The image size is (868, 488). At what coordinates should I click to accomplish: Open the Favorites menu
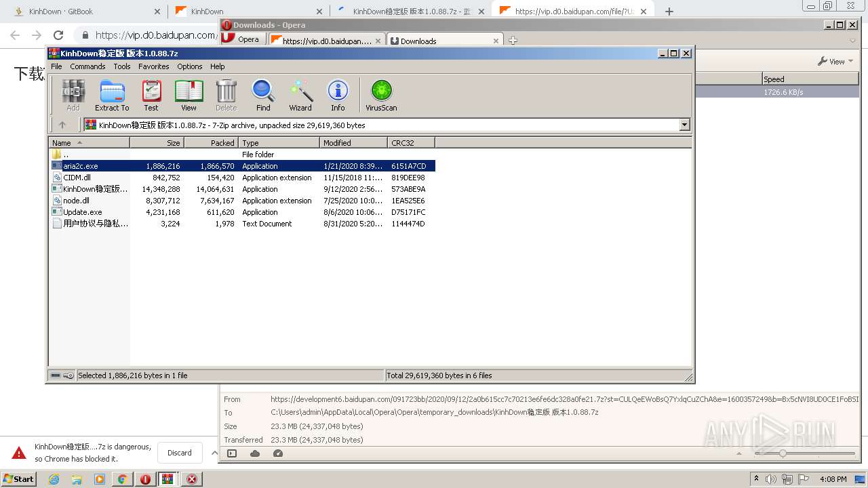[154, 66]
